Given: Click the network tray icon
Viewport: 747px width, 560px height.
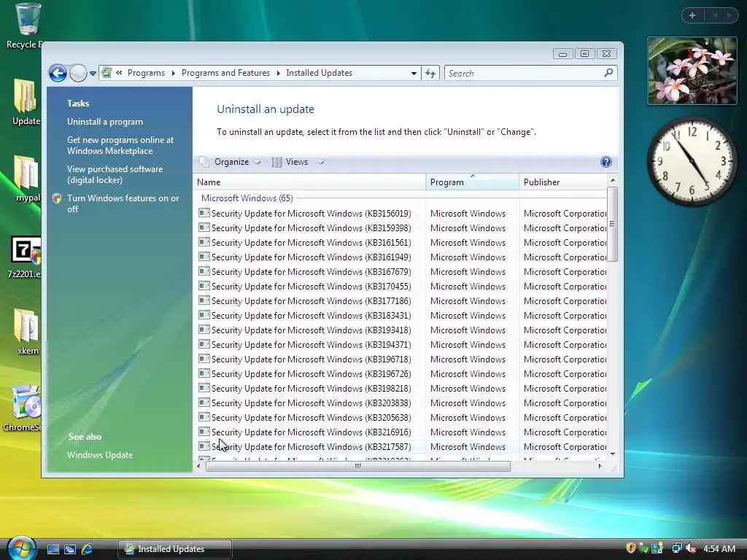Looking at the screenshot, I should 676,548.
